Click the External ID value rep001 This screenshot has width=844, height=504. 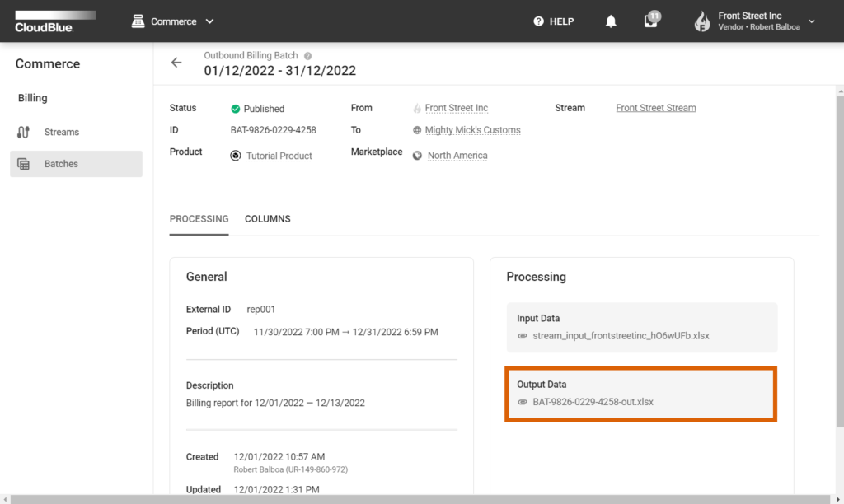[x=261, y=310]
